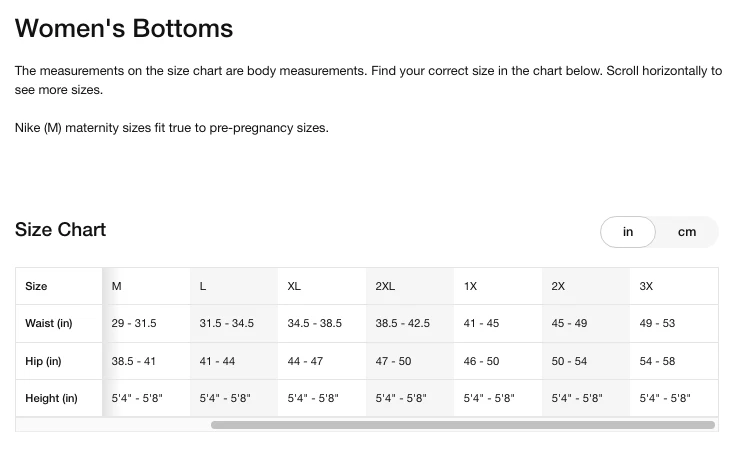741x452 pixels.
Task: Click the Hip (in) row label
Action: click(x=43, y=361)
